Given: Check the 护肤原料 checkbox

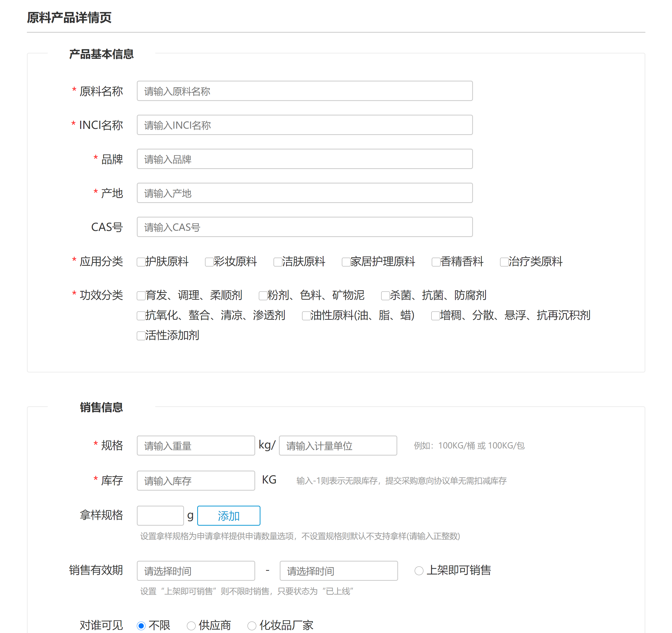Looking at the screenshot, I should click(141, 262).
